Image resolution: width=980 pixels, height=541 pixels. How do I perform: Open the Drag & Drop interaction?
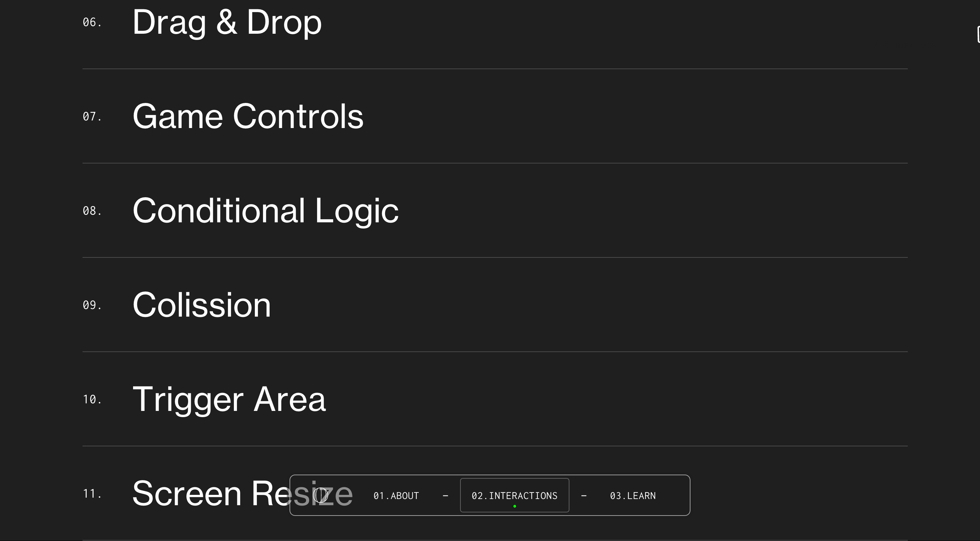(227, 22)
